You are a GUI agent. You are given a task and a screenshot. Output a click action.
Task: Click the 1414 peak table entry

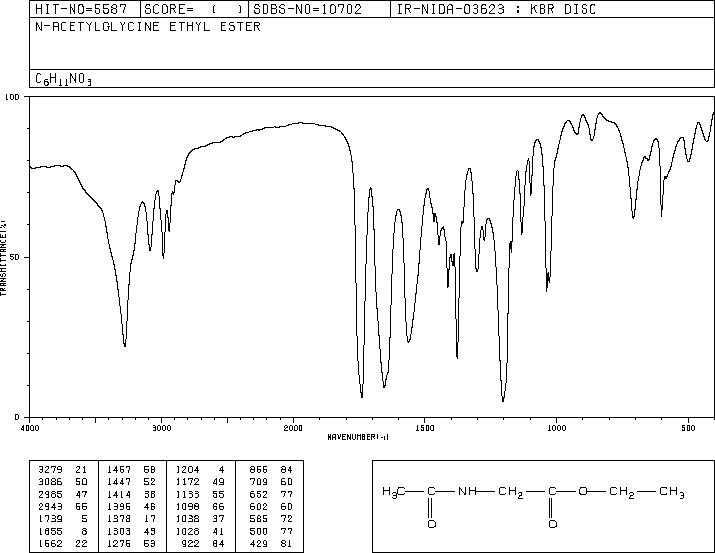pos(119,494)
